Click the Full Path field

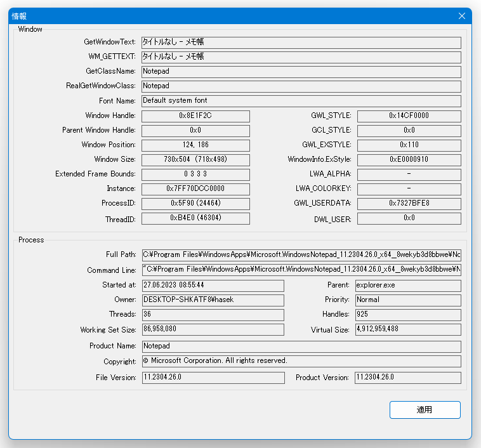[x=301, y=255]
